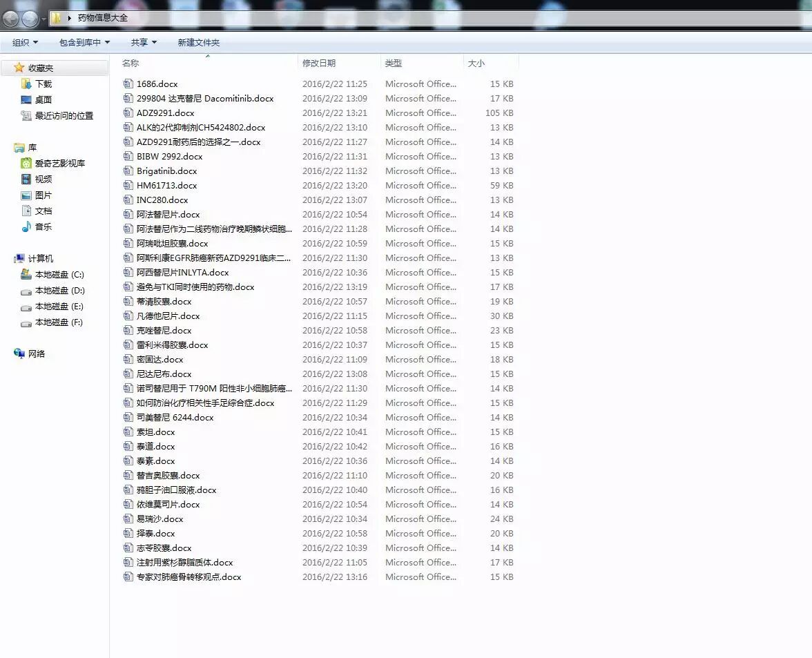This screenshot has width=812, height=658.
Task: Click the 新建文件夹 button
Action: pyautogui.click(x=198, y=42)
